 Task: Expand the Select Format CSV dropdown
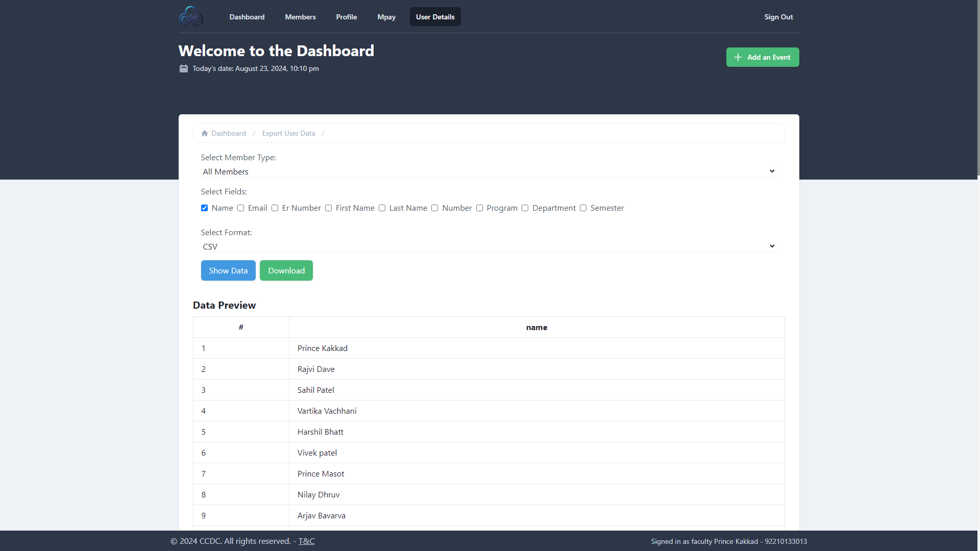(x=488, y=246)
